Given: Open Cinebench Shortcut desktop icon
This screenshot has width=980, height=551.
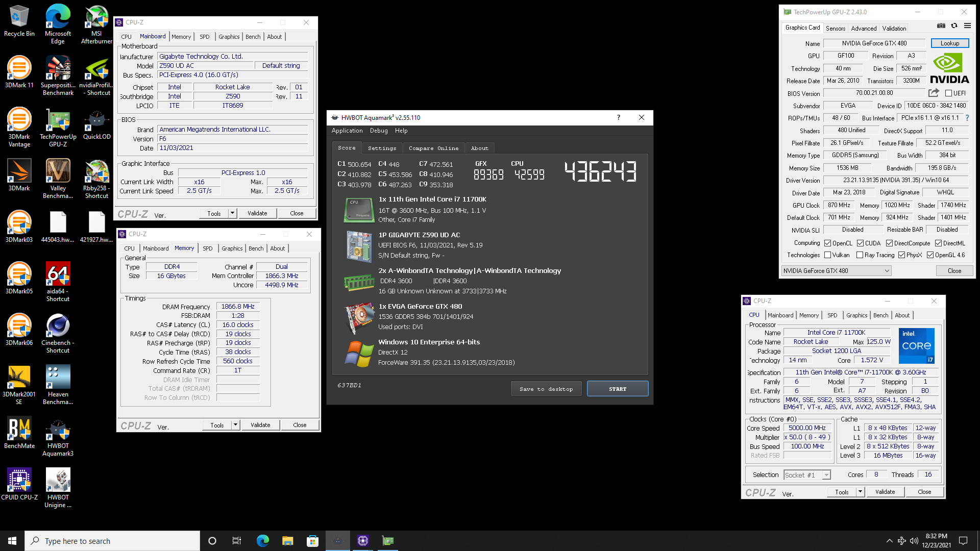Looking at the screenshot, I should [x=58, y=333].
